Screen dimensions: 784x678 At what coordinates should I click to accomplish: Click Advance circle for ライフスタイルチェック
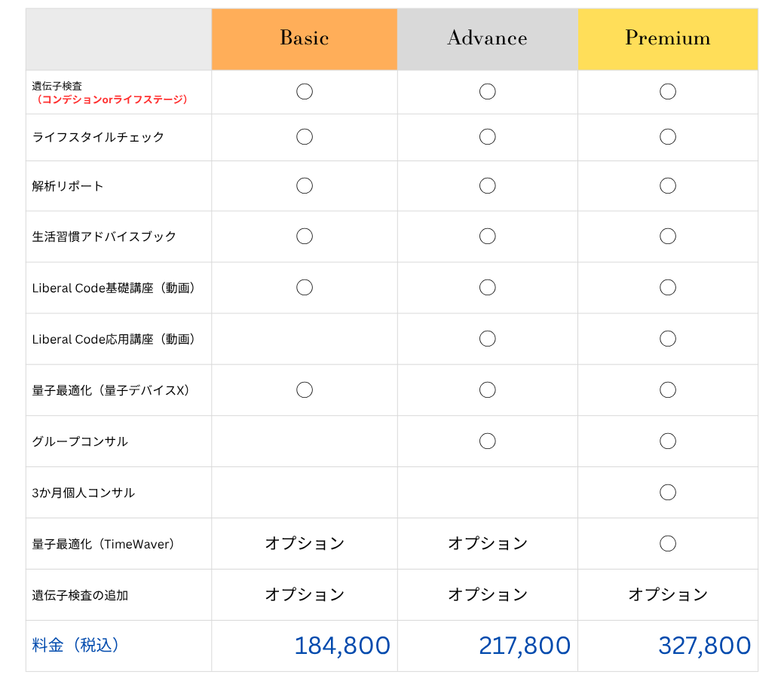(488, 136)
